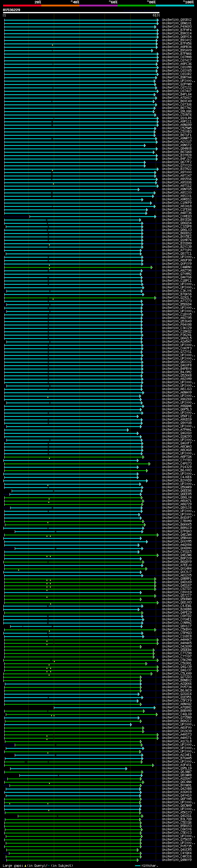Open UniRef100_A4RT36 entry
This screenshot has height=868, width=197.
177,213
